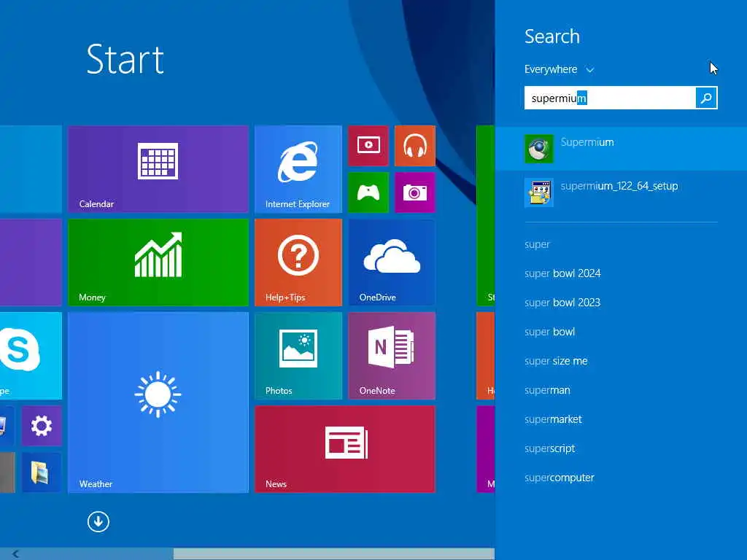Open the Money tile

[x=158, y=262]
